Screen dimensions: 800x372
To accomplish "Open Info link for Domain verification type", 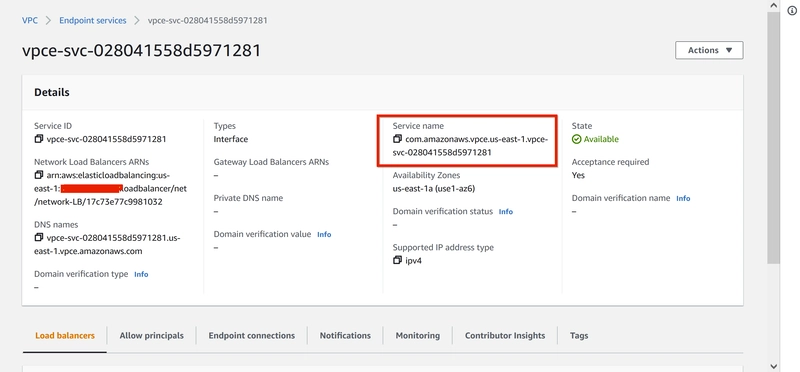I will click(141, 275).
